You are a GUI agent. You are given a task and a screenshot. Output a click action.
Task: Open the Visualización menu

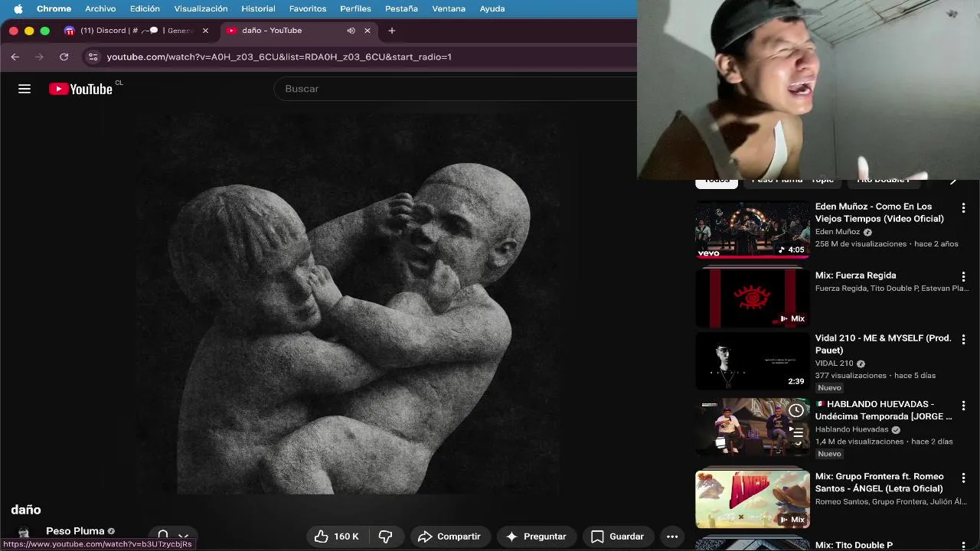(x=201, y=8)
